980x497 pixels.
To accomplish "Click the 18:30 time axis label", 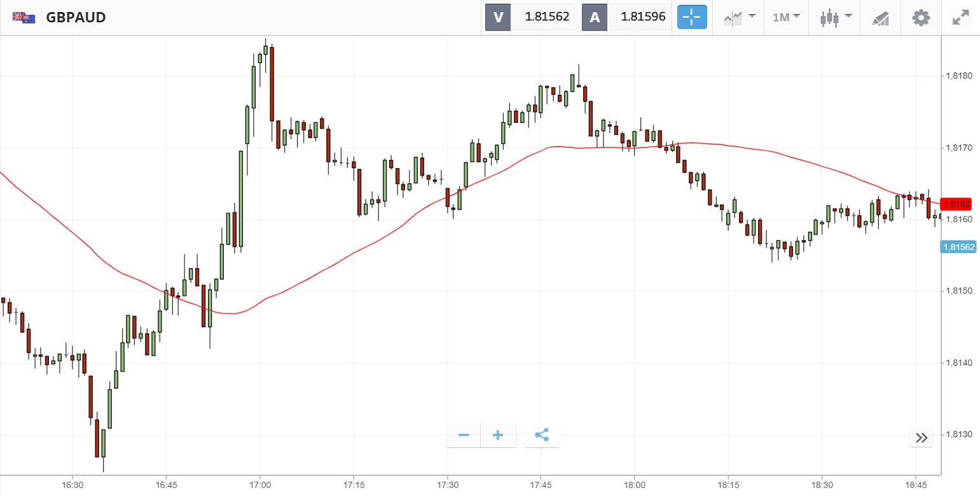I will tap(822, 485).
